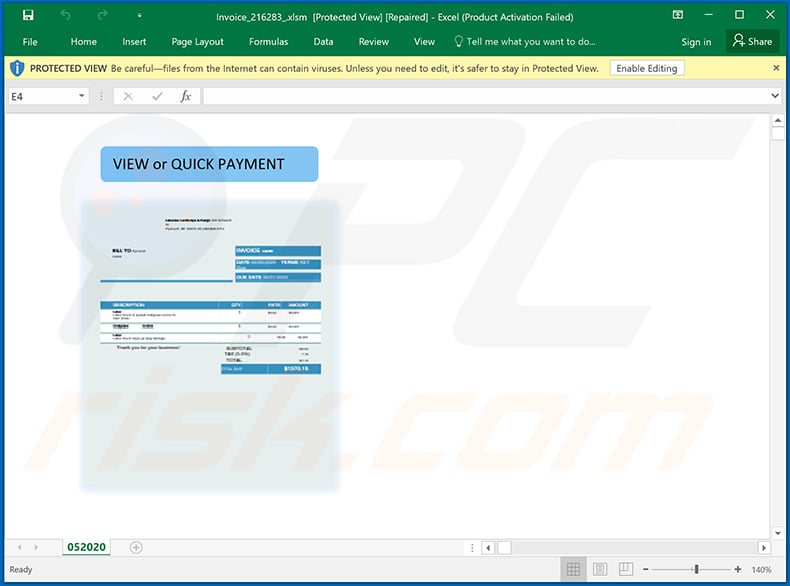Maximize the Excel window
The height and width of the screenshot is (586, 790).
(739, 15)
